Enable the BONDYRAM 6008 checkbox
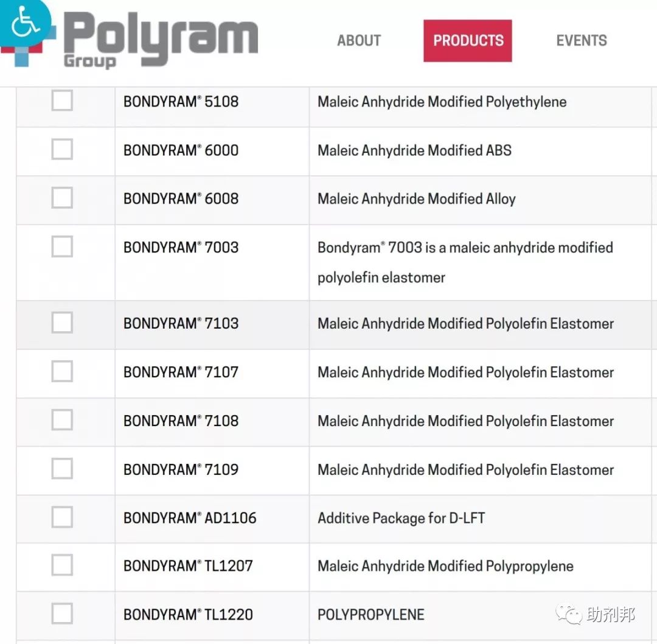The width and height of the screenshot is (657, 644). pyautogui.click(x=62, y=197)
